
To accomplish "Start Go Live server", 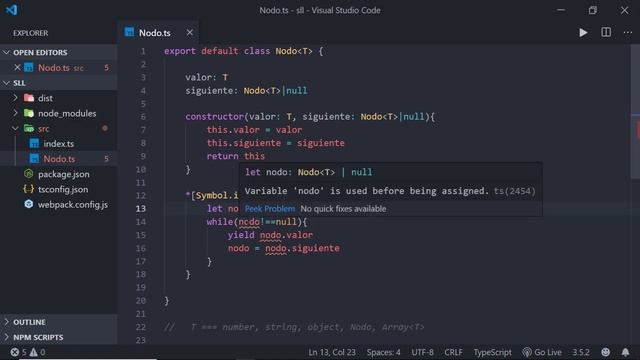I will (542, 352).
